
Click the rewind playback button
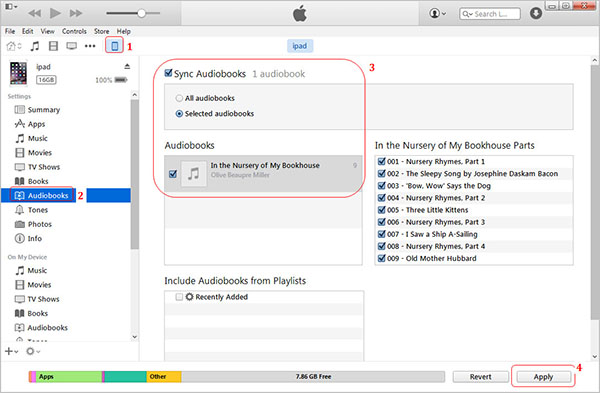[34, 13]
